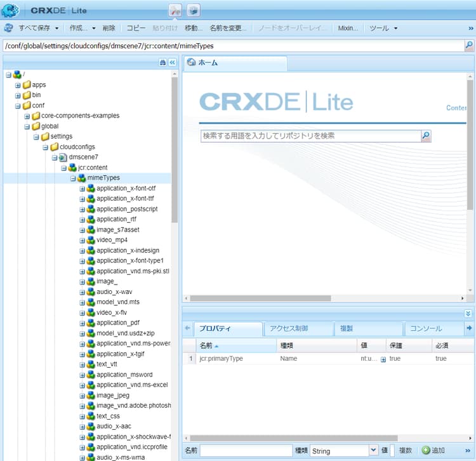
Task: Click the refresh icon beside すべて保存
Action: pos(8,28)
